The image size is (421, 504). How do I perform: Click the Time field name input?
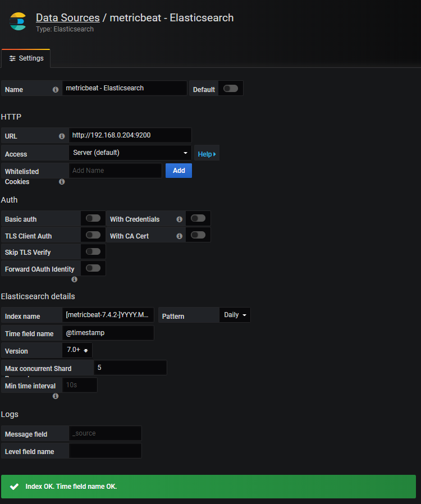tap(108, 333)
